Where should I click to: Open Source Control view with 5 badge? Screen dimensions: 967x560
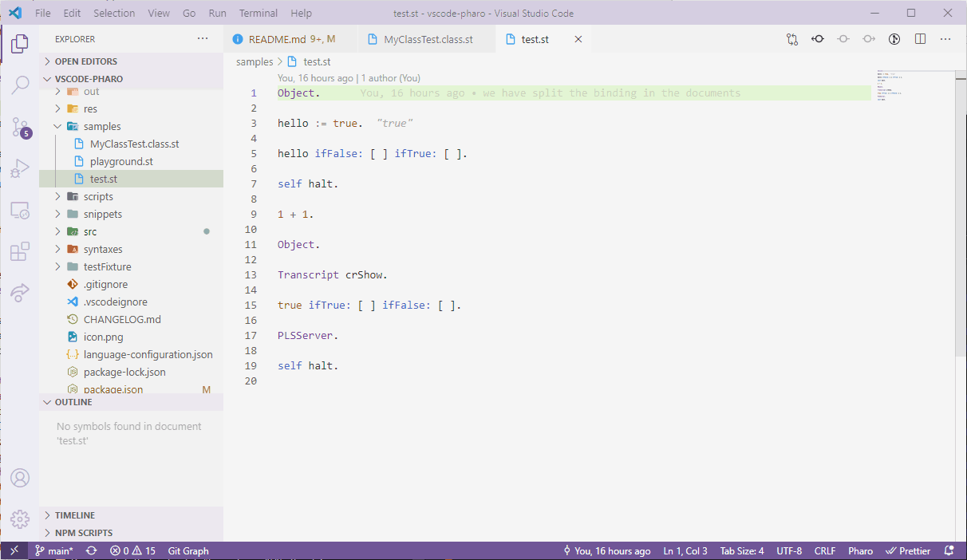pyautogui.click(x=20, y=127)
